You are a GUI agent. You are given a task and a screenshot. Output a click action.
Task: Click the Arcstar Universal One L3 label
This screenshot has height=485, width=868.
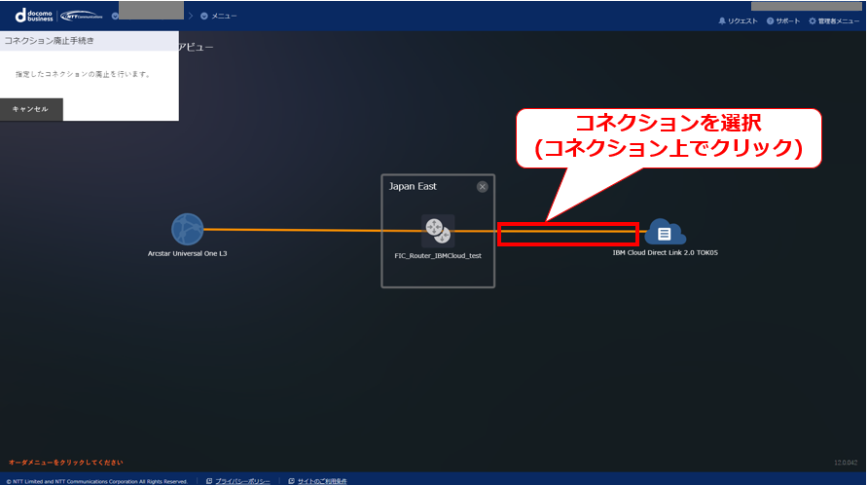pos(187,253)
